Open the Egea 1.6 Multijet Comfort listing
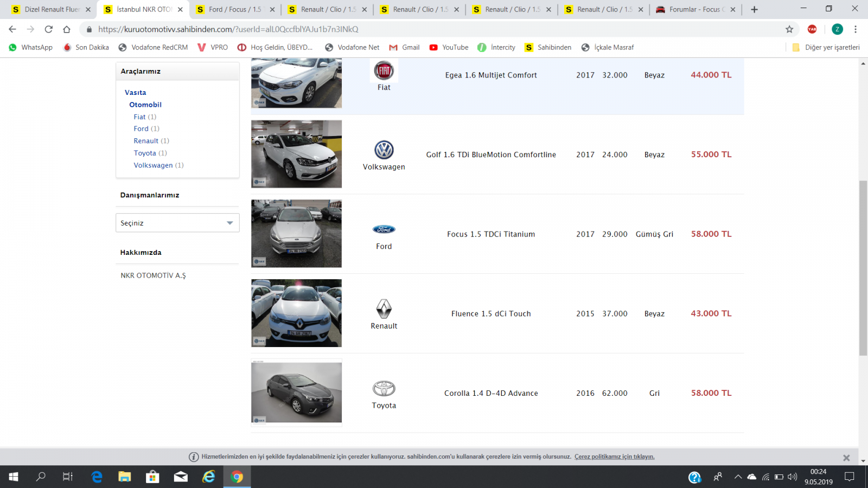This screenshot has width=868, height=488. 491,75
